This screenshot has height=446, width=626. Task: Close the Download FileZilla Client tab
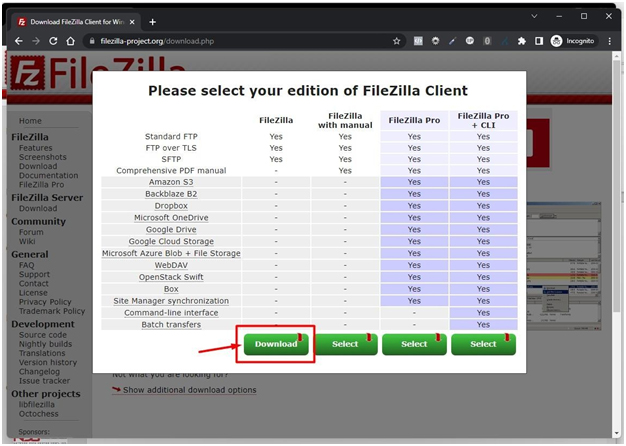pos(132,22)
